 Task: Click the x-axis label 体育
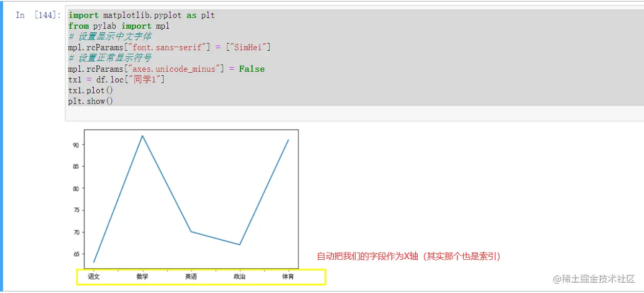coord(288,277)
